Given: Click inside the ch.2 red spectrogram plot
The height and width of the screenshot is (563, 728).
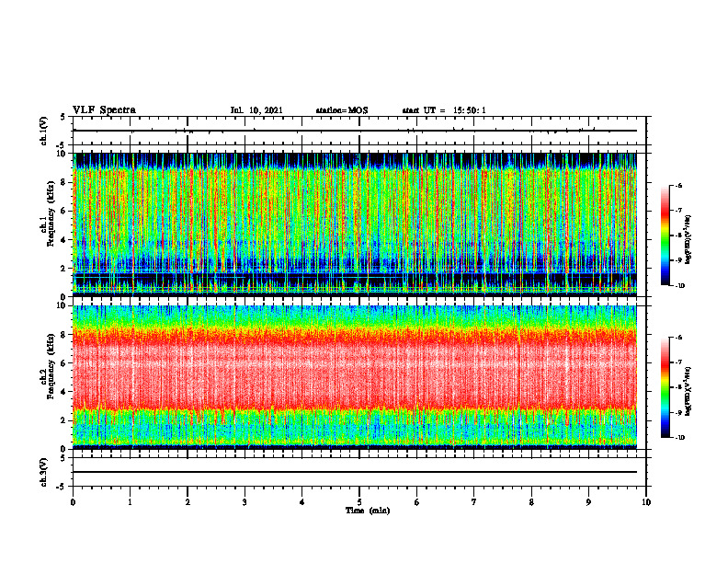Looking at the screenshot, I should pos(355,377).
